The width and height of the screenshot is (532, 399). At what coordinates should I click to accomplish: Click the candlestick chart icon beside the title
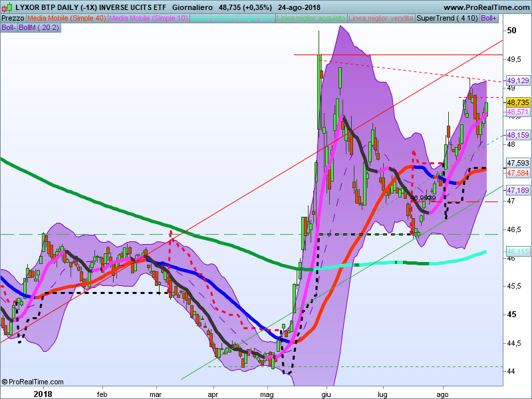(x=7, y=7)
